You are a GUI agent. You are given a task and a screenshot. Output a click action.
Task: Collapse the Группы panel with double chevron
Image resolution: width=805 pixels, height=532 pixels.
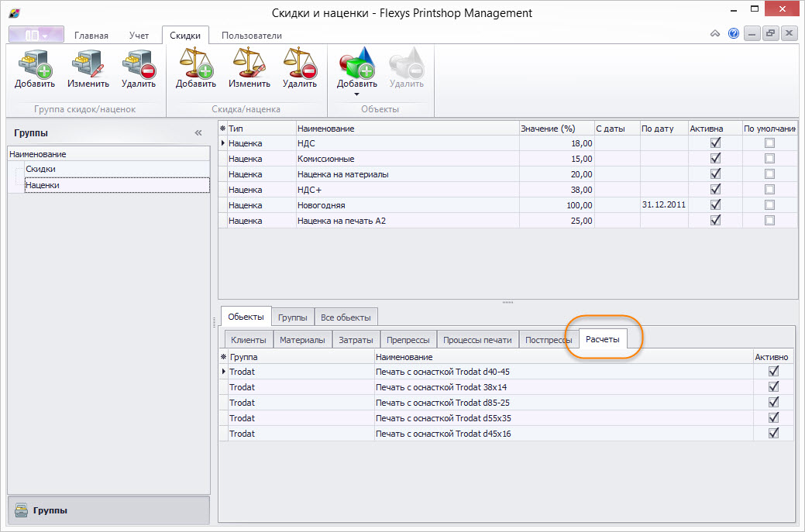click(198, 133)
